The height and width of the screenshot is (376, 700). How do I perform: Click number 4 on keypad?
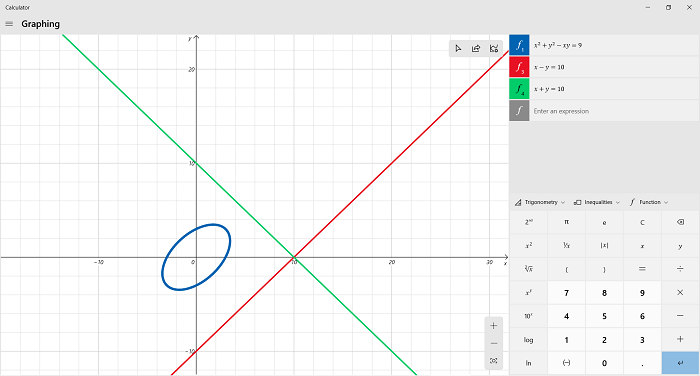(x=566, y=316)
